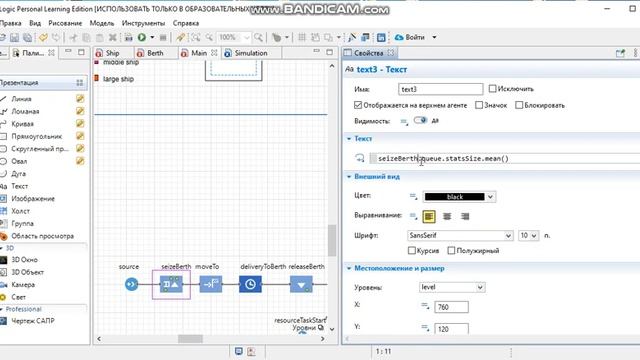Open the SansSerif font dropdown
This screenshot has width=640, height=360.
coord(508,236)
